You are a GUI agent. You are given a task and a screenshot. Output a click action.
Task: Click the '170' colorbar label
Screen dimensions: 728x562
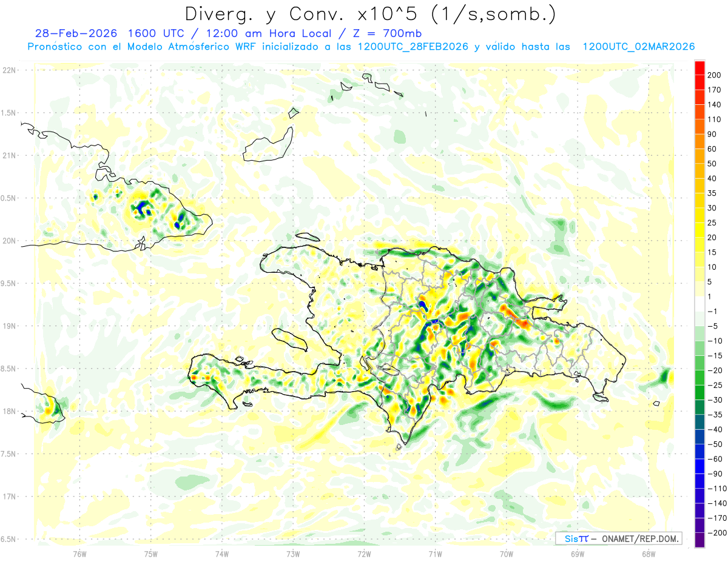pyautogui.click(x=715, y=90)
